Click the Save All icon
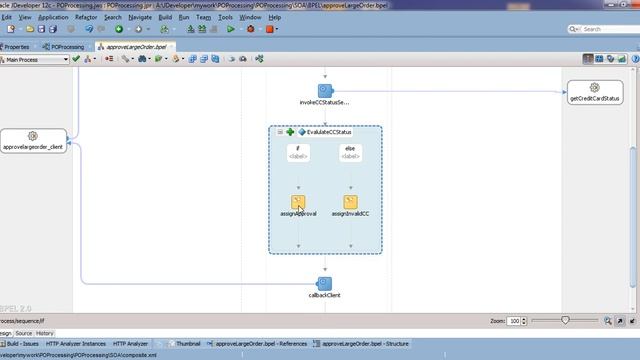 click(53, 29)
